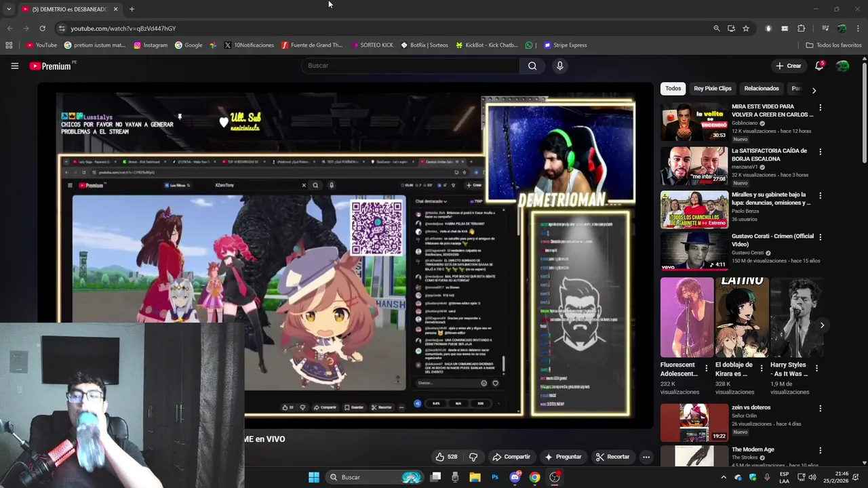Open El doblaje de Kirara short thumbnail

coord(742,317)
